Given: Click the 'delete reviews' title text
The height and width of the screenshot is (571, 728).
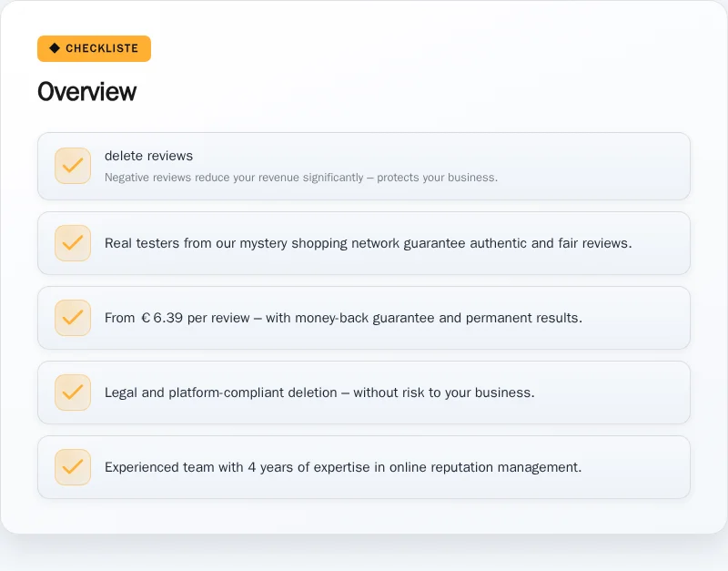Looking at the screenshot, I should 148,156.
